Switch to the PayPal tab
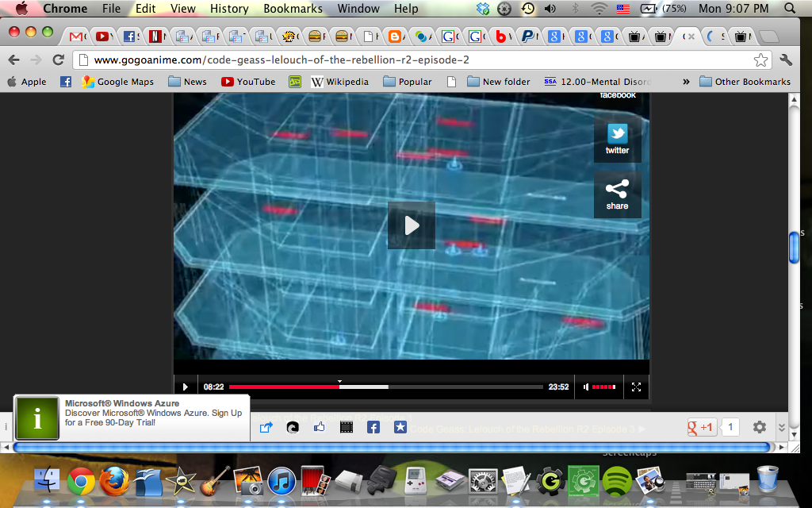The width and height of the screenshot is (812, 508). [x=527, y=37]
